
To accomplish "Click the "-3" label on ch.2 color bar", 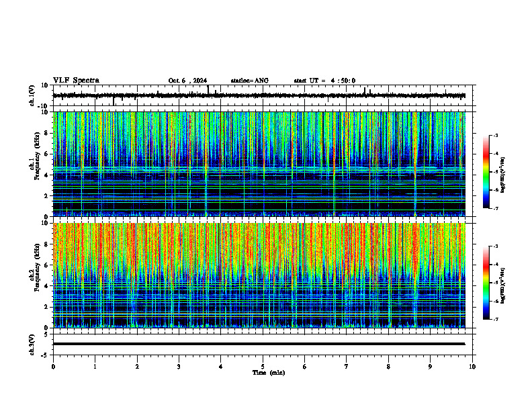I will tap(495, 246).
